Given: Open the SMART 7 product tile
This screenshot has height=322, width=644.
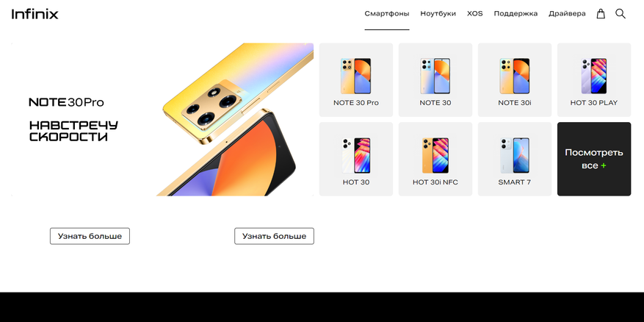Looking at the screenshot, I should click(x=515, y=159).
